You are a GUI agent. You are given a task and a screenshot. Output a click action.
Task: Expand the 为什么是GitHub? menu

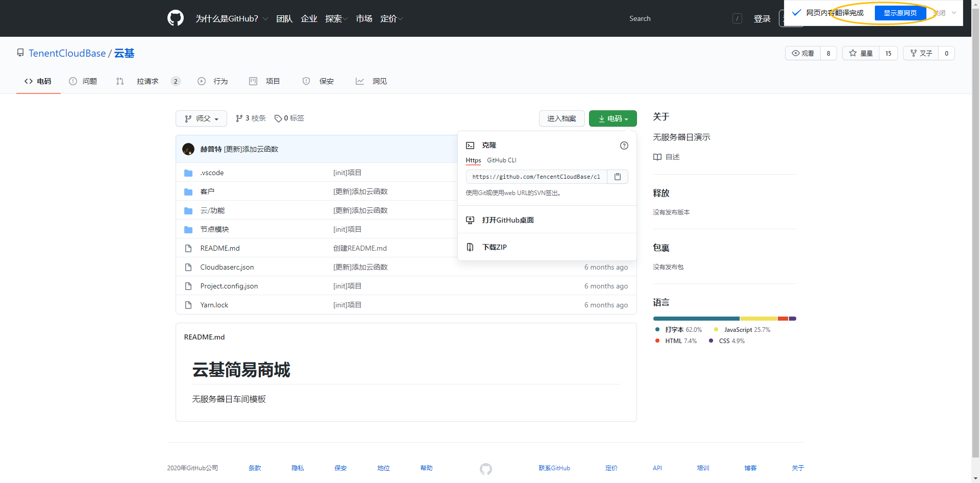[x=232, y=19]
